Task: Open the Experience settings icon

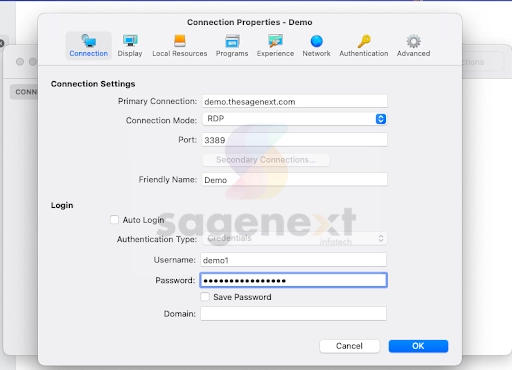Action: click(275, 46)
